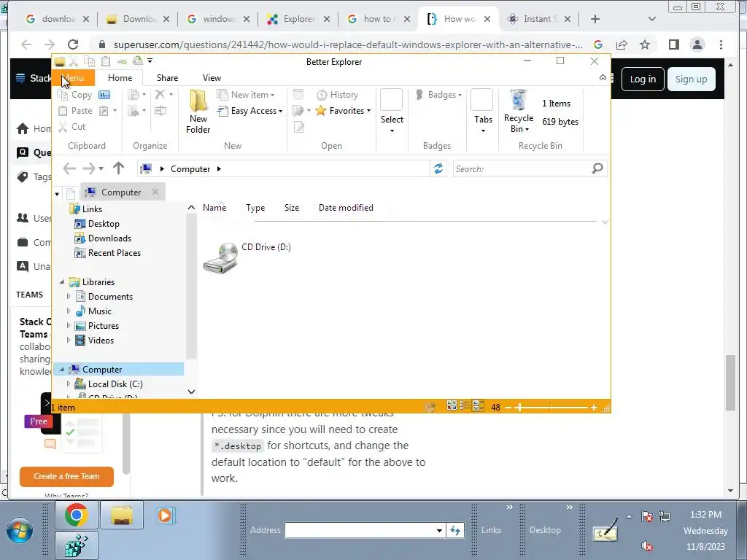747x560 pixels.
Task: Click the media player icon in taskbar
Action: [166, 516]
